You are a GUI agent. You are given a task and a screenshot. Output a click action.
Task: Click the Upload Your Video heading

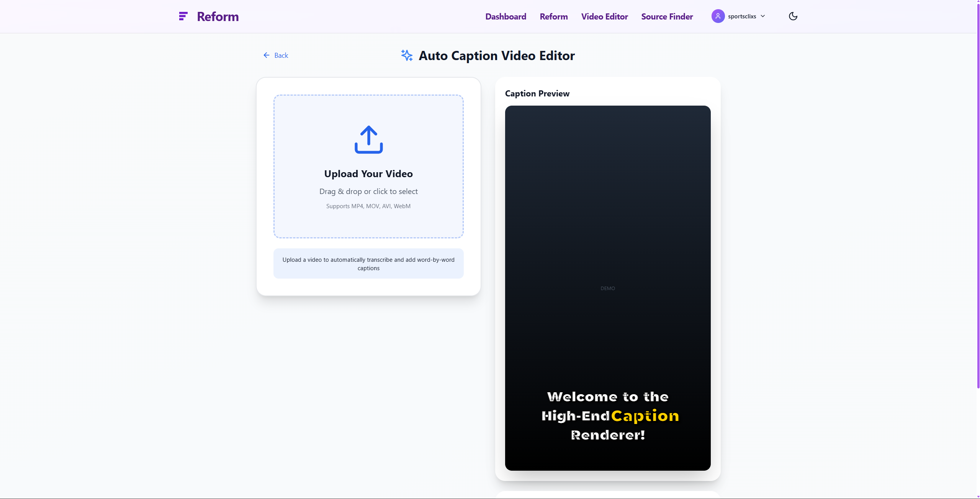click(368, 174)
